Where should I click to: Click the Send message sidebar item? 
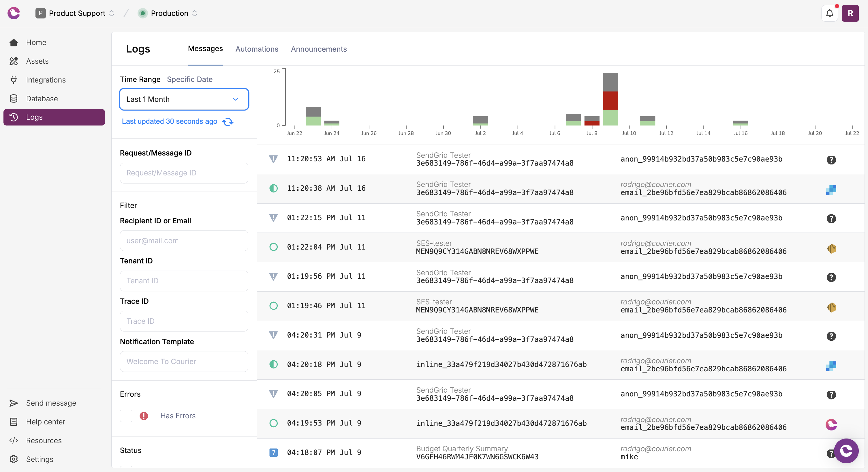tap(51, 403)
